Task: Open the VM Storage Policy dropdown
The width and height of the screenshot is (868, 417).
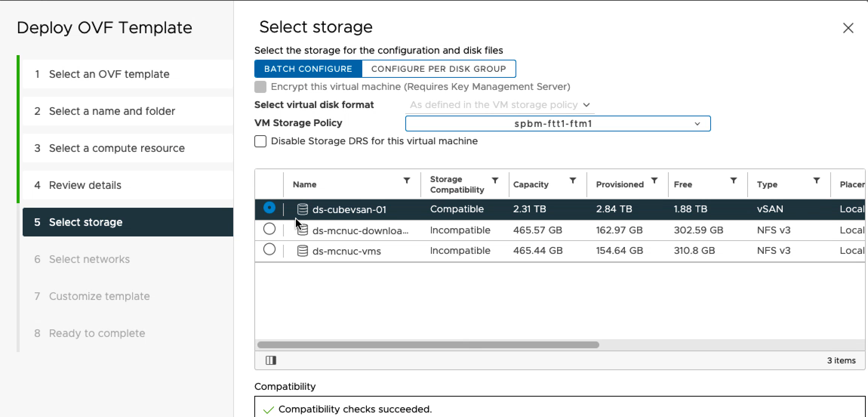Action: pyautogui.click(x=557, y=124)
